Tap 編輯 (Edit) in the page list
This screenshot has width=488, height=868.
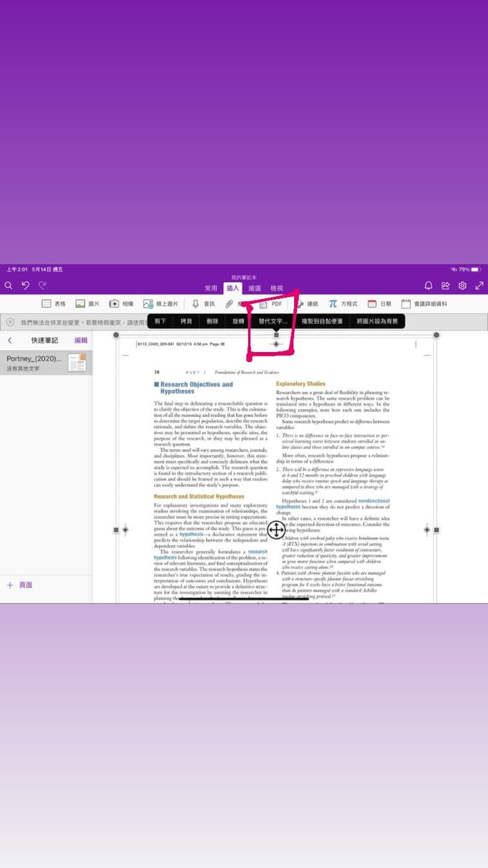pyautogui.click(x=81, y=340)
